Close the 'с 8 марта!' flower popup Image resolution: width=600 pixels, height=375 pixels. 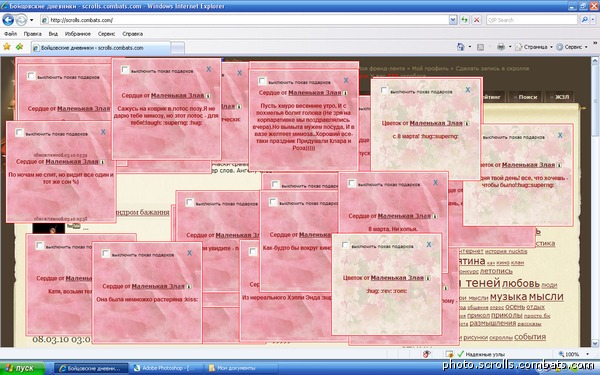pos(468,90)
